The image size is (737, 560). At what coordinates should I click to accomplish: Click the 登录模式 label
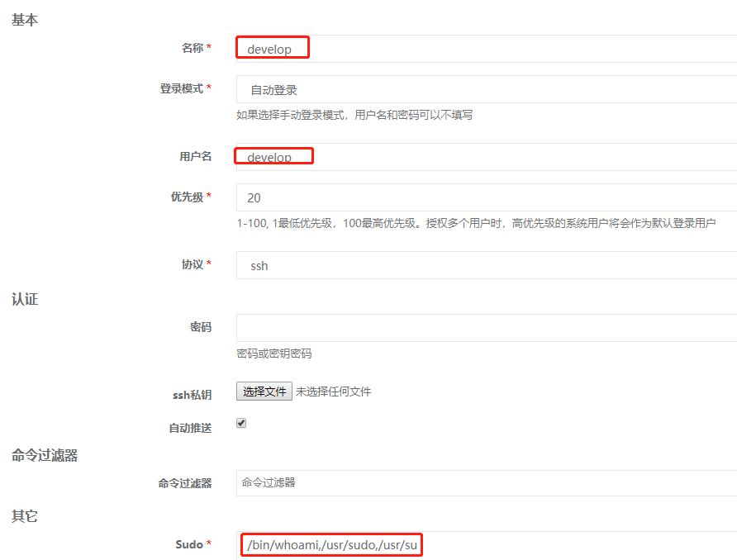pyautogui.click(x=182, y=88)
